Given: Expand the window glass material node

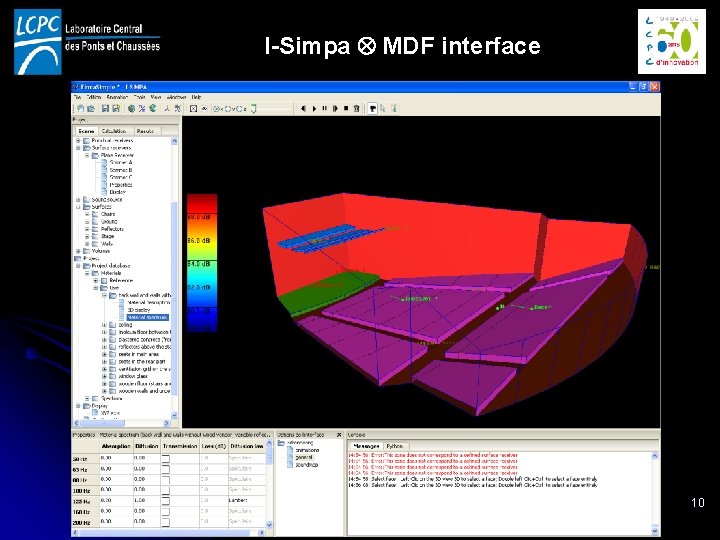Looking at the screenshot, I should click(x=104, y=376).
